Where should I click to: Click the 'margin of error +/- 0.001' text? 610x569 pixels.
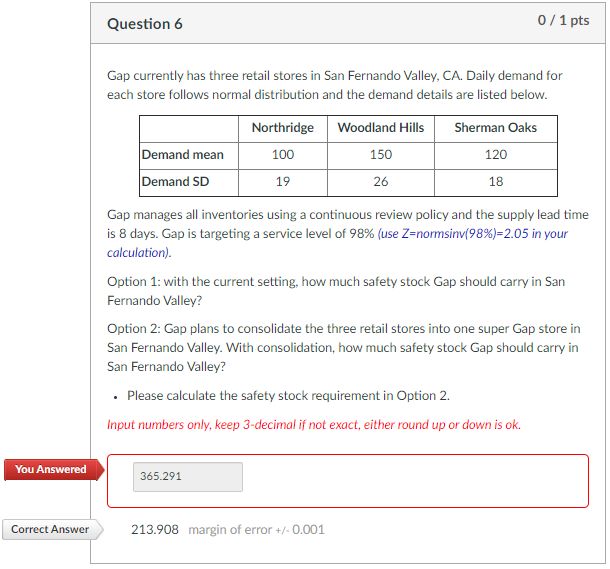coord(256,530)
